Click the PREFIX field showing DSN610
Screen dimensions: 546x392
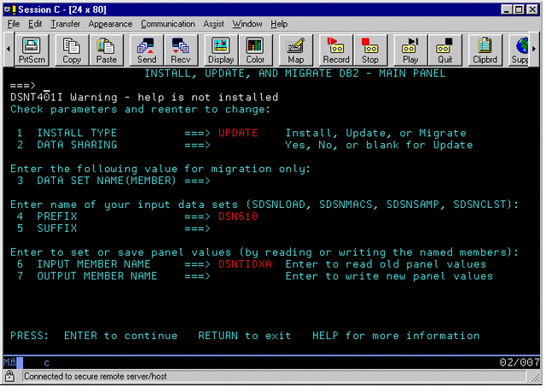pyautogui.click(x=238, y=216)
